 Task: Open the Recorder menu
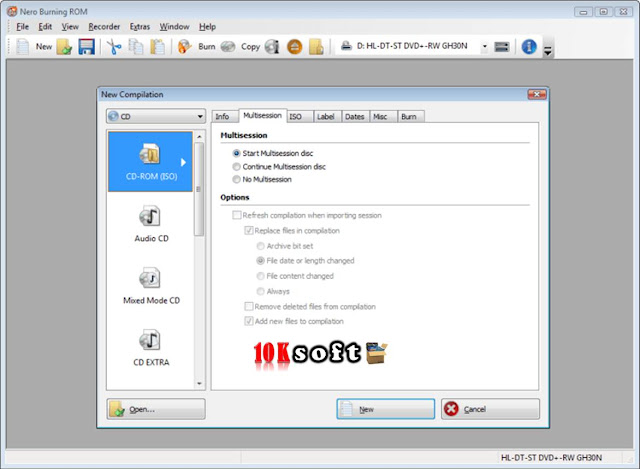pos(104,27)
